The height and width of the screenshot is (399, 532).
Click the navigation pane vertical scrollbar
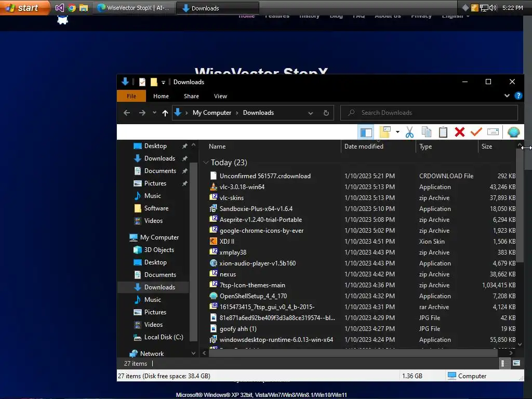pyautogui.click(x=193, y=252)
